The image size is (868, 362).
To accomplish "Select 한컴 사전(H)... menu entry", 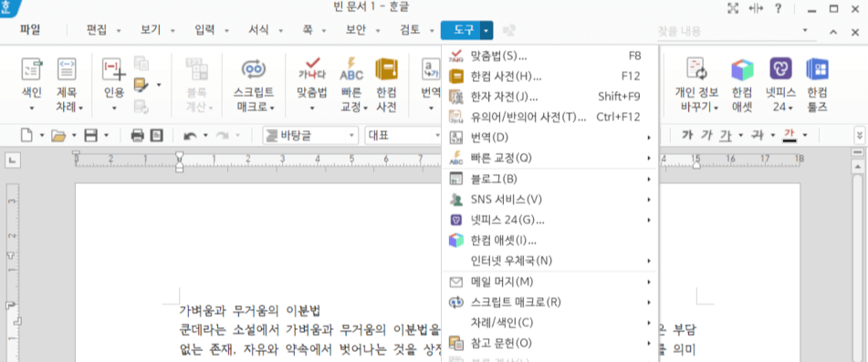I will (549, 77).
